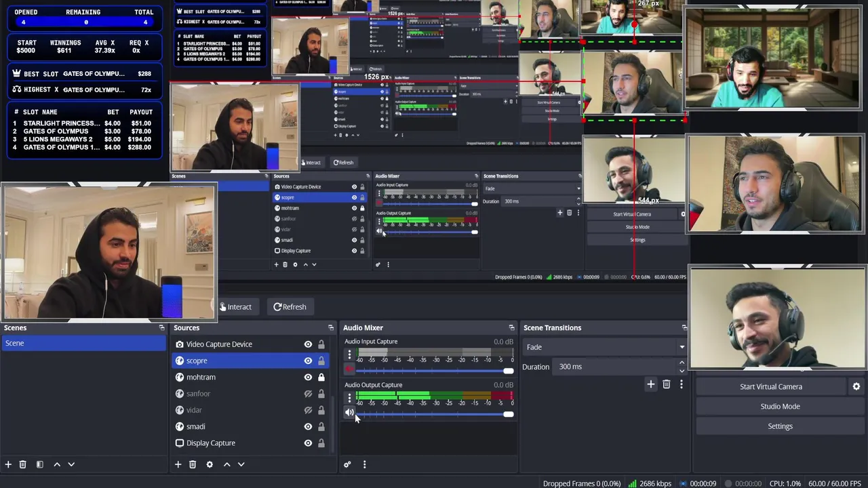868x488 pixels.
Task: Hide the Video Capture Device source
Action: point(308,344)
